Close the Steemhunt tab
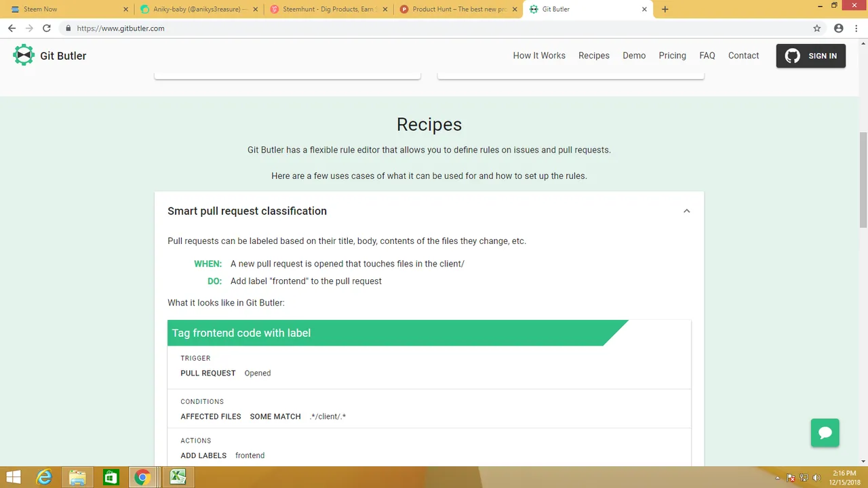 385,9
